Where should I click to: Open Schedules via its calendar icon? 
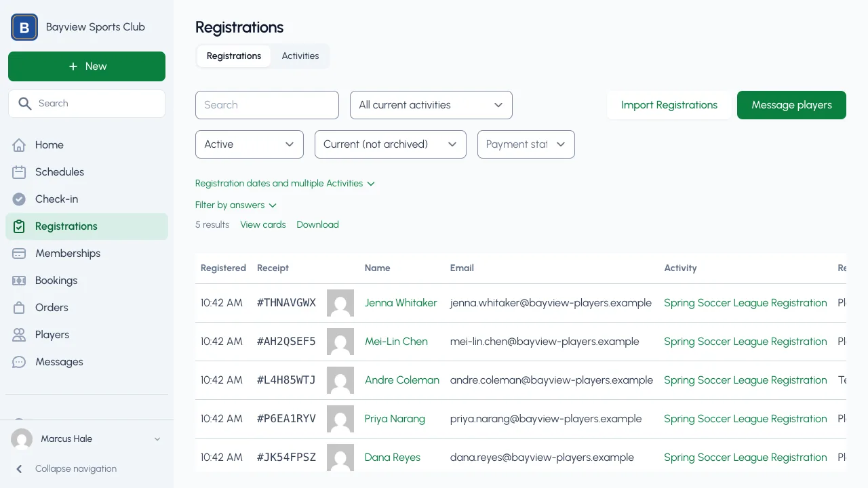pos(19,172)
